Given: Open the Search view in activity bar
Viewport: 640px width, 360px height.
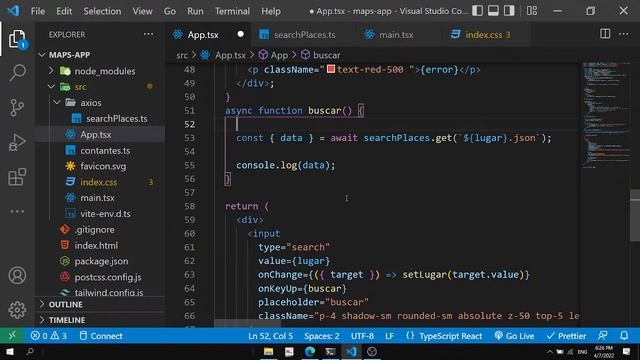Looking at the screenshot, I should pos(17,73).
